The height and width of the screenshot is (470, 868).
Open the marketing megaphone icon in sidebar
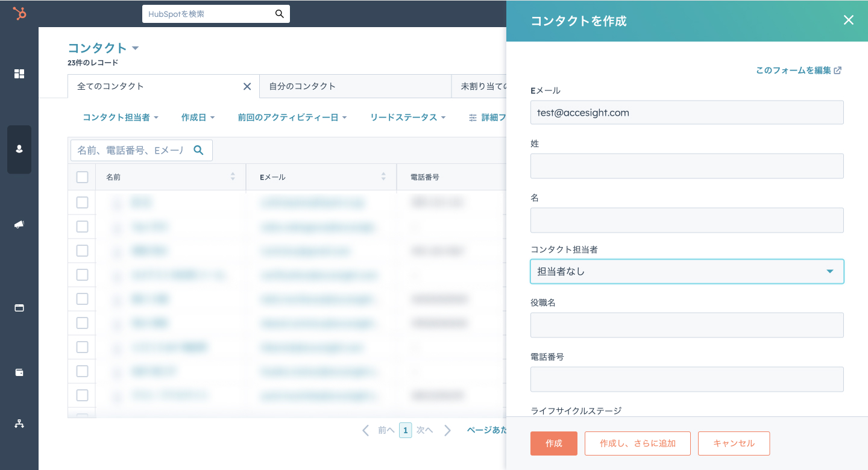(x=19, y=224)
